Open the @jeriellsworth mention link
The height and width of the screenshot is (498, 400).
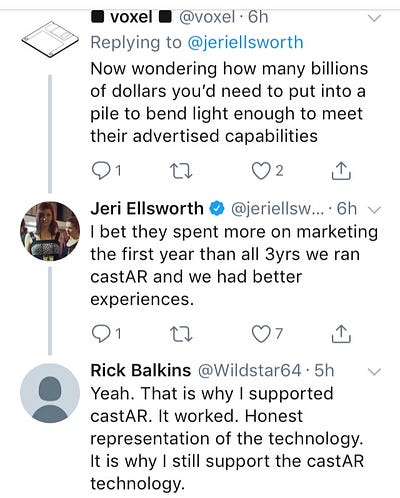[245, 43]
